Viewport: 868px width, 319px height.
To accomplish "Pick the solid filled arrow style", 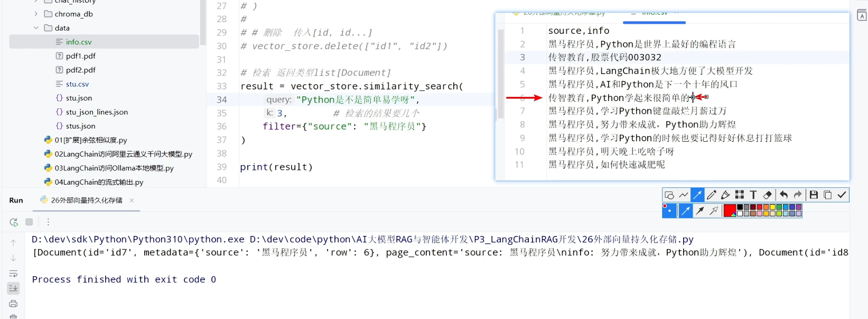I will pyautogui.click(x=700, y=211).
